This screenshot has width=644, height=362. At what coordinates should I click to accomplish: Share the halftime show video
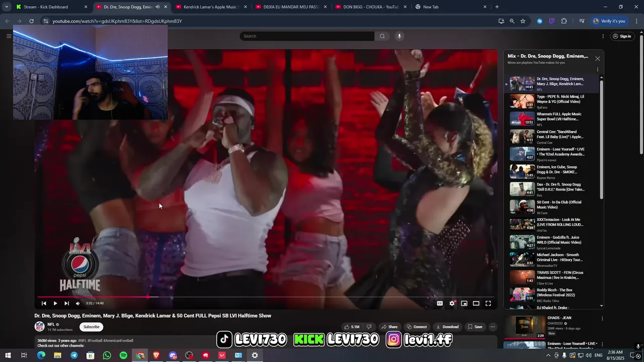(x=389, y=327)
